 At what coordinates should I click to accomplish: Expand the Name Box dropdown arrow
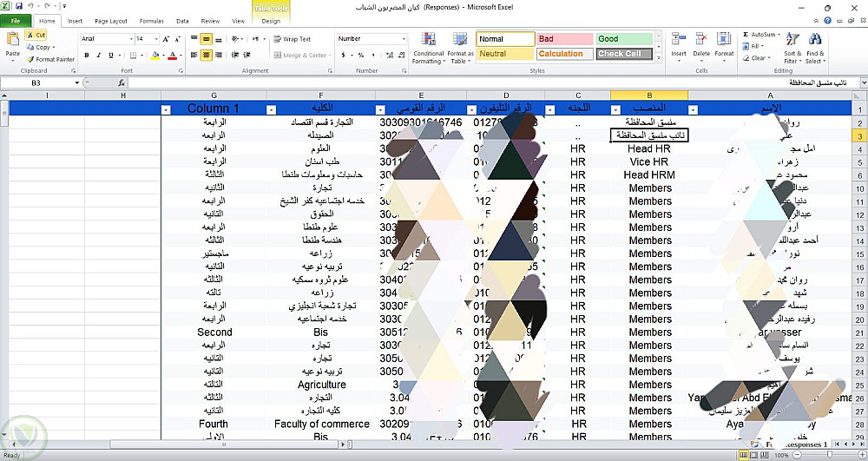click(76, 82)
